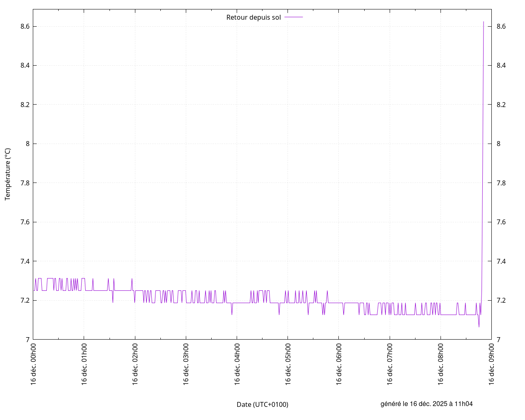
Task: Click the "16 déc. 08h00" time tick label
Action: pyautogui.click(x=441, y=364)
